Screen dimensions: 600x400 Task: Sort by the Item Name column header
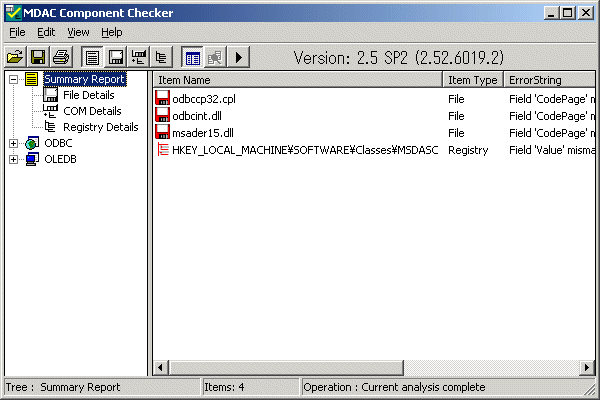coord(297,79)
